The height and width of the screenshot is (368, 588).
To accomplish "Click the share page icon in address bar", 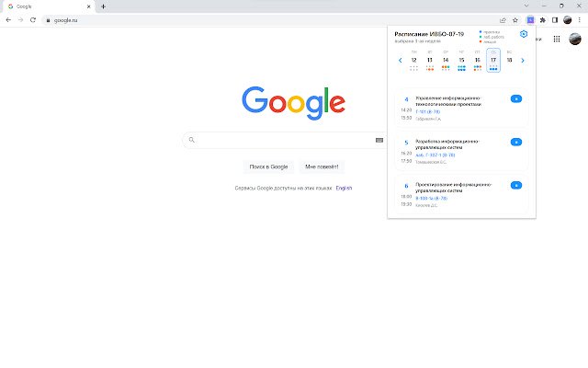I will 503,20.
